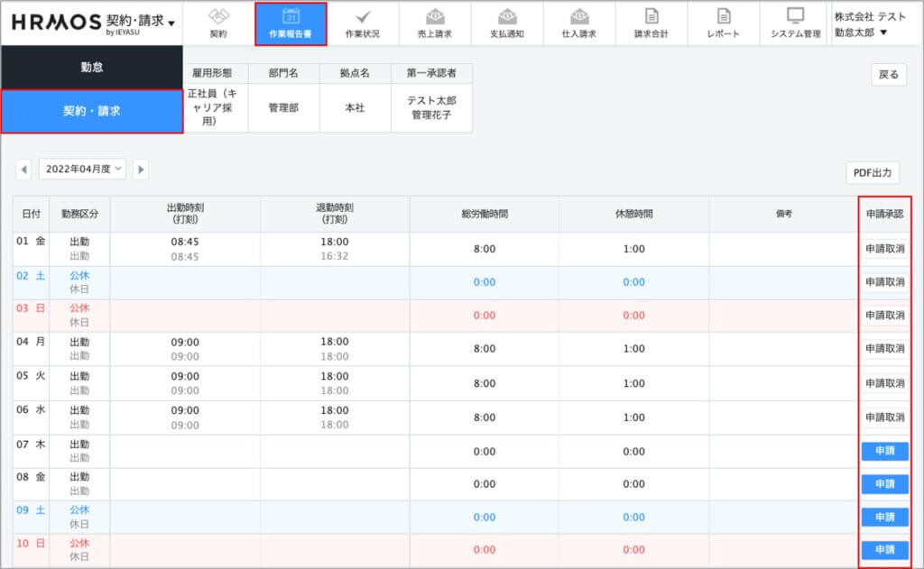
Task: Select the 作業報告書 calendar icon
Action: click(291, 16)
